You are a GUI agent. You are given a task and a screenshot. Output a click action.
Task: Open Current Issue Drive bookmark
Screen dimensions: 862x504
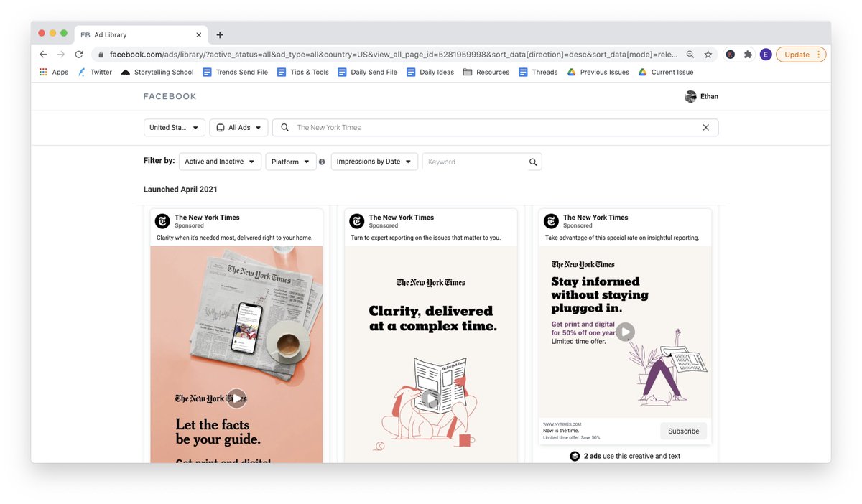pos(666,72)
